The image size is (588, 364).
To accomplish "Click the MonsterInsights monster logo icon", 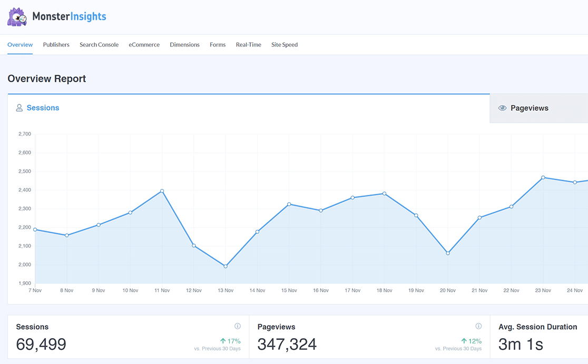I will tap(17, 17).
